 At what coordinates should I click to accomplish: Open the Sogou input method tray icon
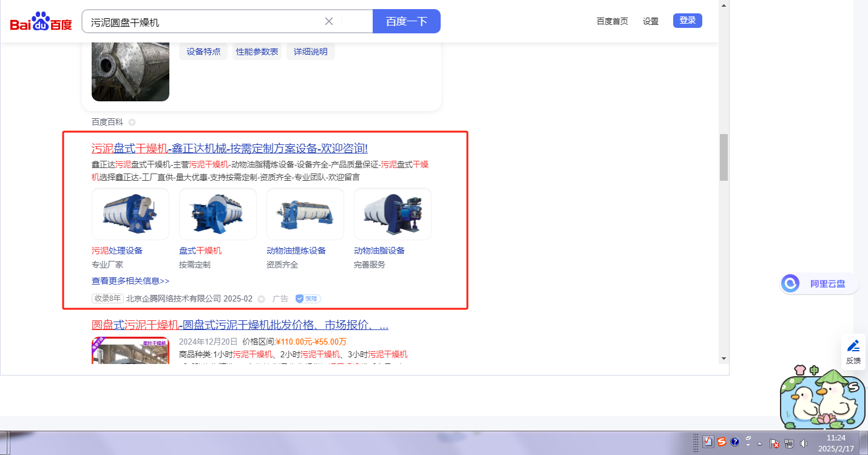[722, 442]
